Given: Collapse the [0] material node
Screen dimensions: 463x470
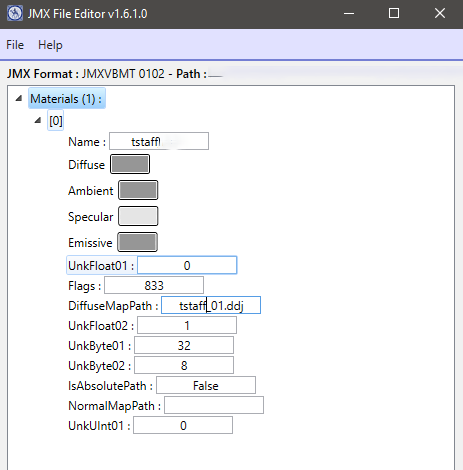Looking at the screenshot, I should [38, 120].
